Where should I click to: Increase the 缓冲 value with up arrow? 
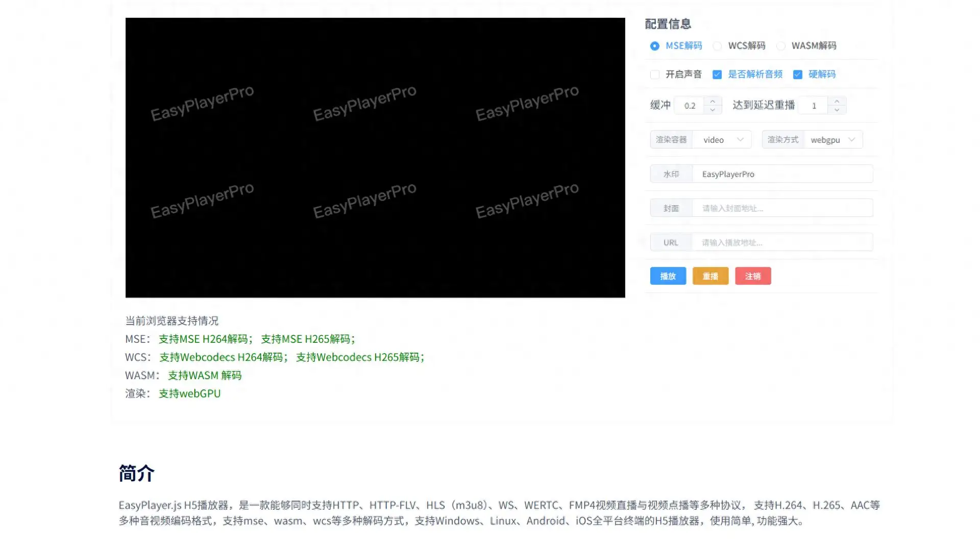713,101
